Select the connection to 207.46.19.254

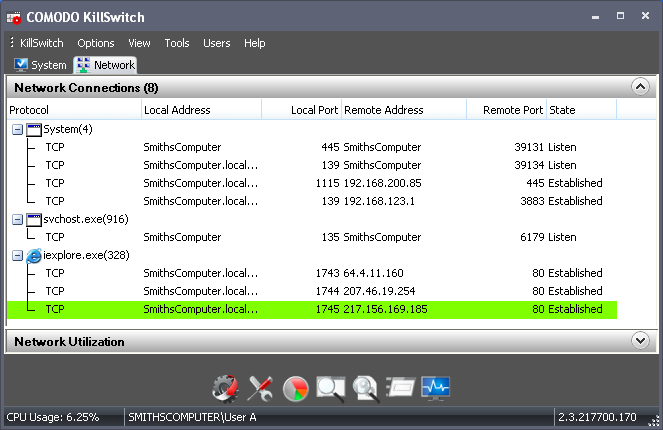tap(312, 291)
